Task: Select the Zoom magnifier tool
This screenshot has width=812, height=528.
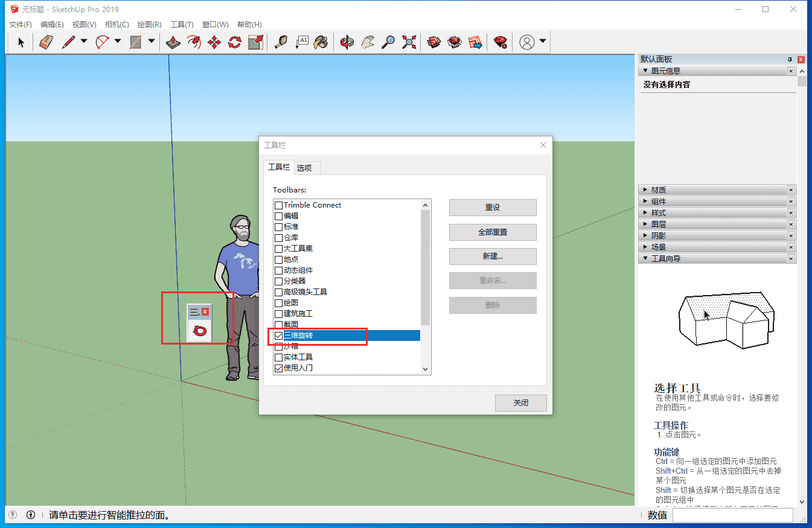Action: tap(388, 42)
